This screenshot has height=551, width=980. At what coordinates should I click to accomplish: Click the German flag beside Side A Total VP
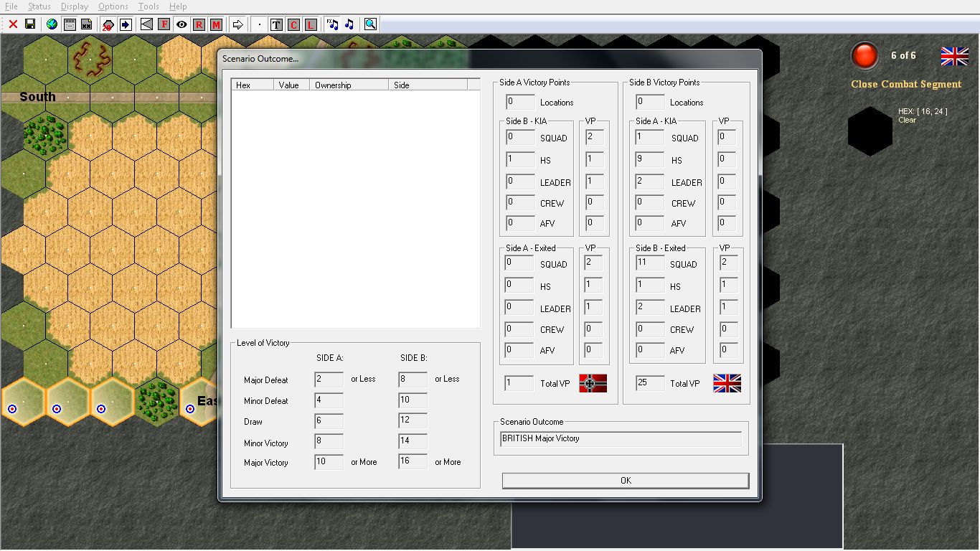593,383
